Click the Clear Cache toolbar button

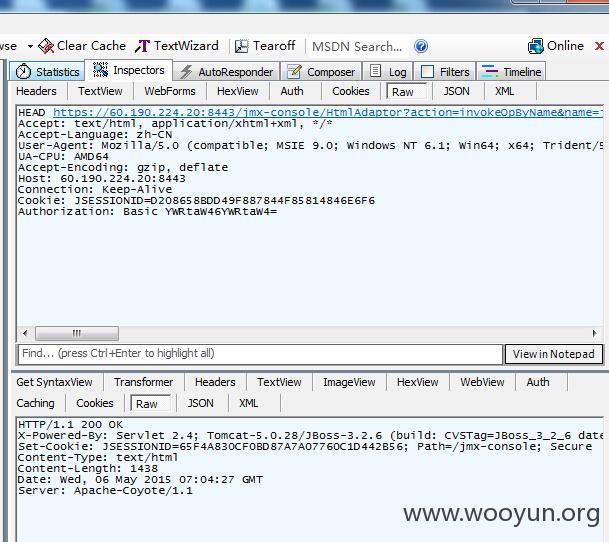[x=82, y=46]
